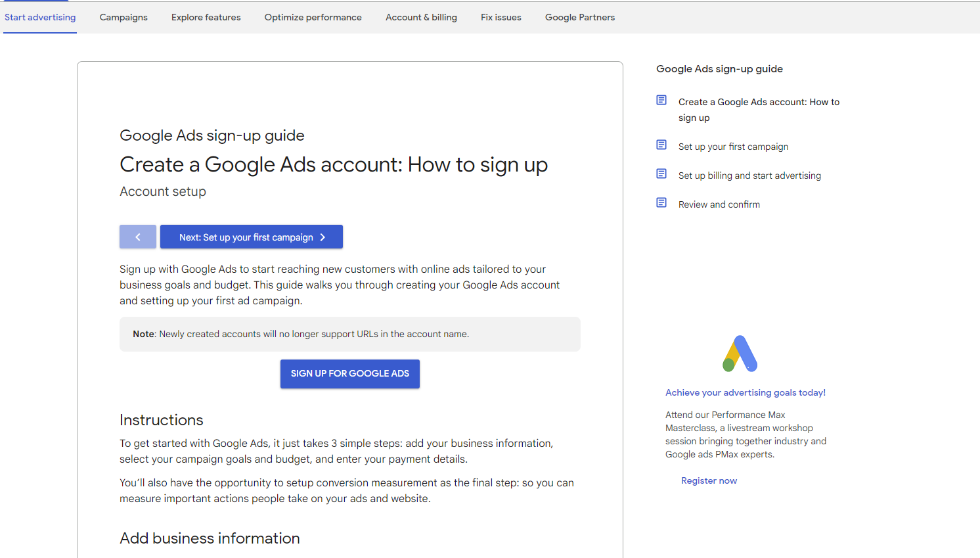The image size is (980, 558).
Task: Open Create a Google Ads account guide link
Action: (x=759, y=110)
